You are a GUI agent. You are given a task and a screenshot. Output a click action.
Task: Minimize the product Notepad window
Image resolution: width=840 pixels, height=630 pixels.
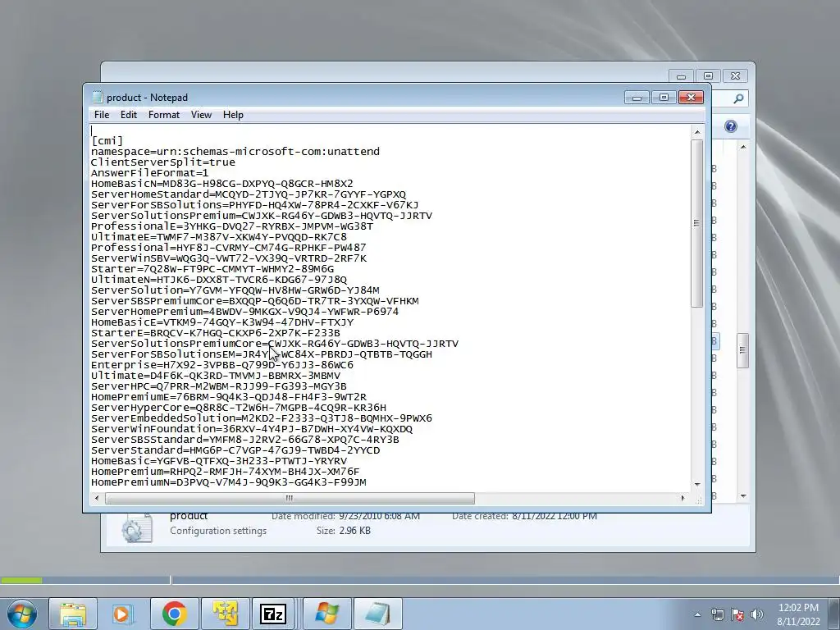tap(637, 98)
